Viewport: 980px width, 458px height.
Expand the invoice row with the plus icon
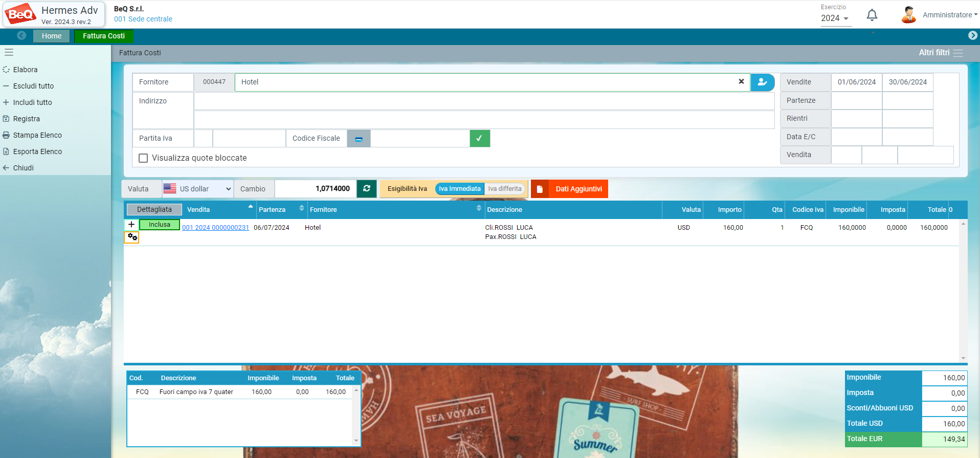[131, 225]
